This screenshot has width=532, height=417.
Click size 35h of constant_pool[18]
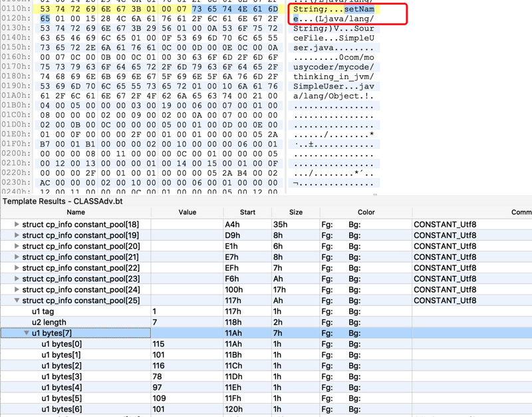[x=280, y=224]
